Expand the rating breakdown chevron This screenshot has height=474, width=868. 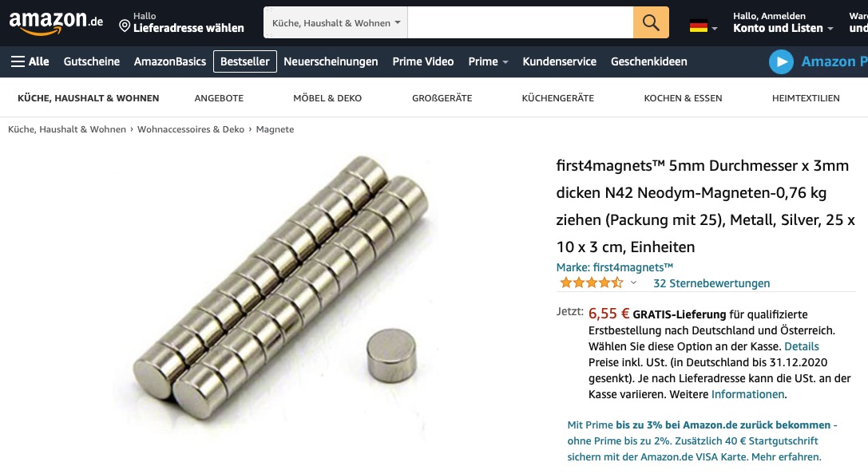coord(633,282)
